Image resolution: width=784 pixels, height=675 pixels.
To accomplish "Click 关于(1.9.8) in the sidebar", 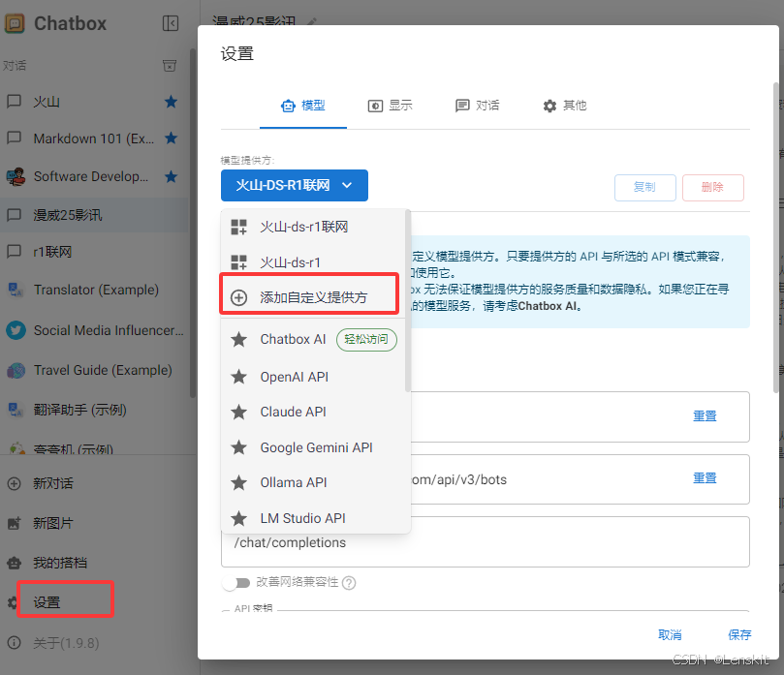I will (66, 642).
